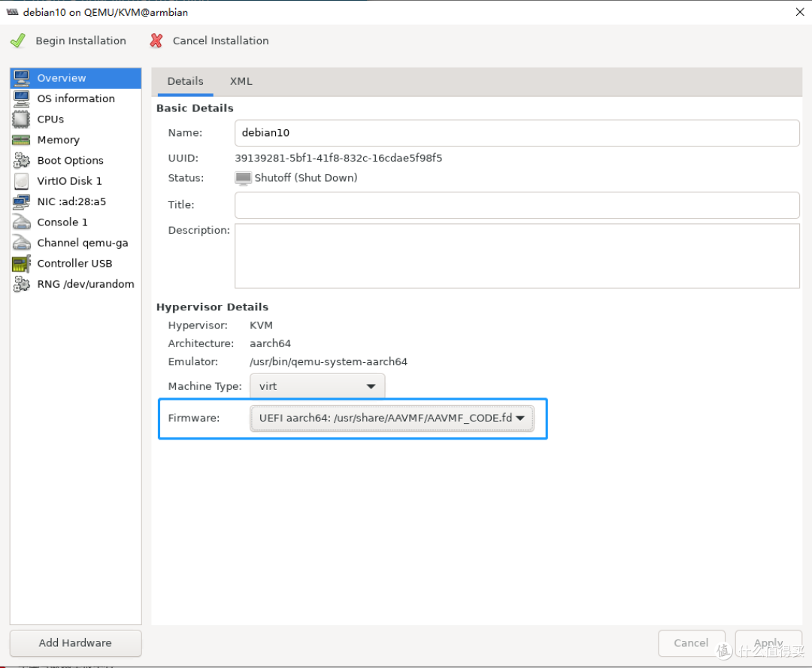This screenshot has width=812, height=668.
Task: Click the Begin Installation label
Action: pyautogui.click(x=80, y=41)
